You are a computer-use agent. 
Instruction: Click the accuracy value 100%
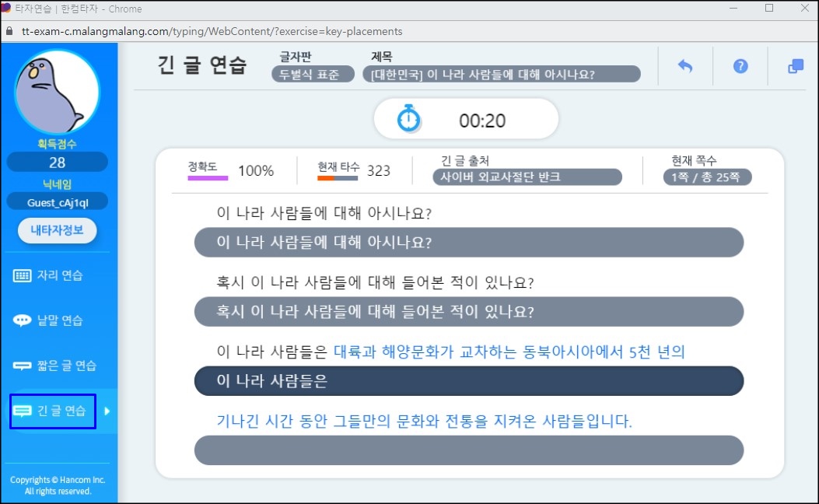256,171
